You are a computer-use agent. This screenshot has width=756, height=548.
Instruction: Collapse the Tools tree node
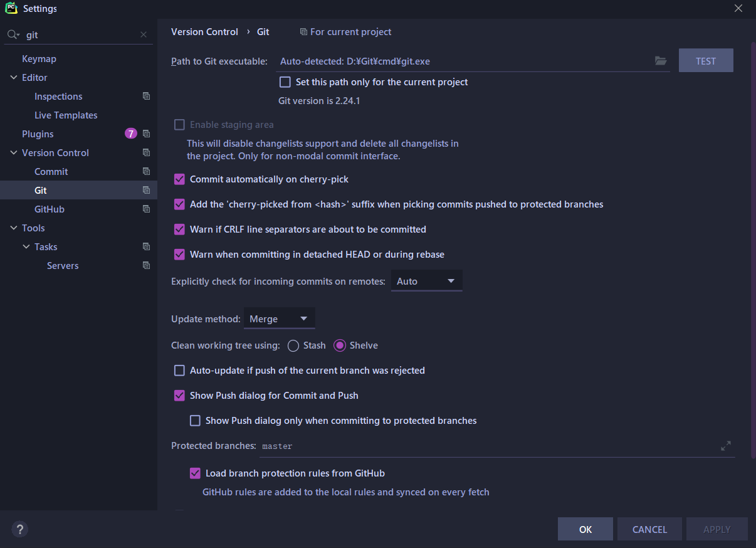click(14, 228)
